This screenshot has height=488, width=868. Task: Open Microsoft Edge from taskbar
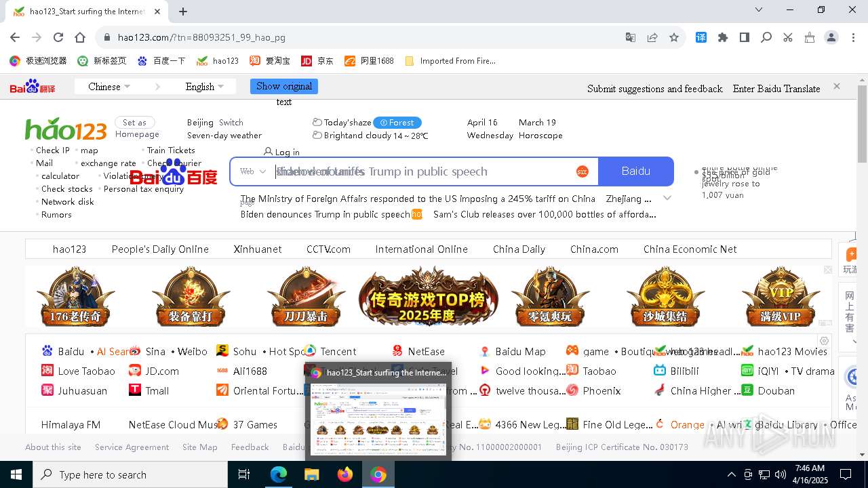click(x=279, y=474)
